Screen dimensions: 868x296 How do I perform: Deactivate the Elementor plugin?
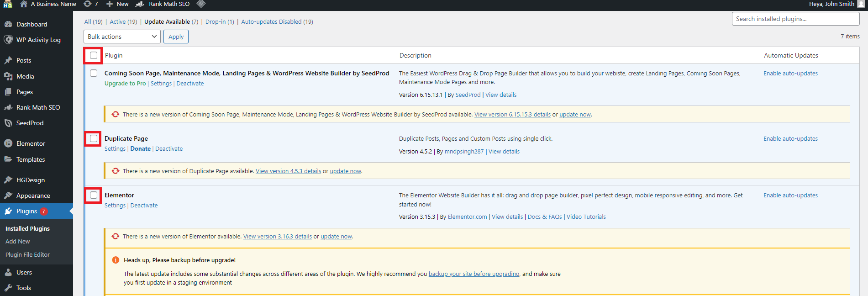coord(144,205)
